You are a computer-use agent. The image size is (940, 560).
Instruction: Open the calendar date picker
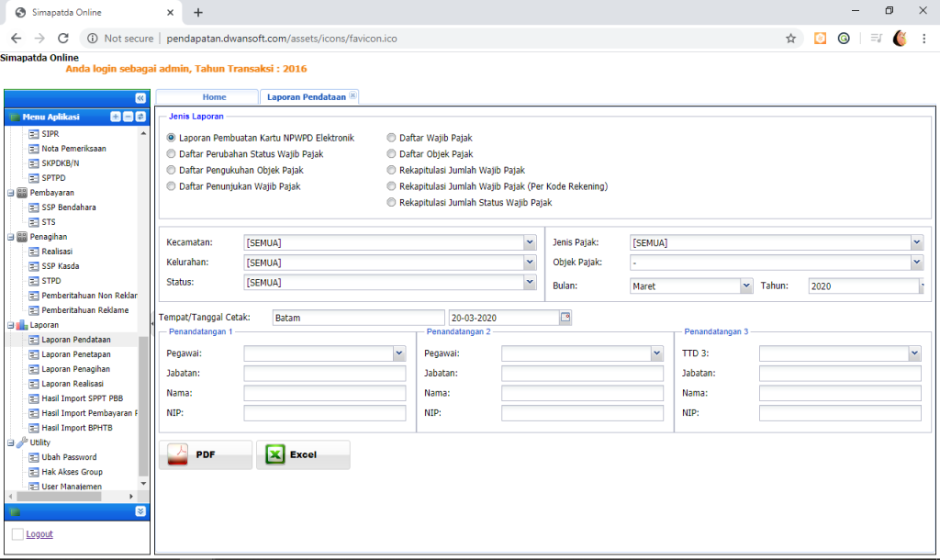tap(565, 317)
